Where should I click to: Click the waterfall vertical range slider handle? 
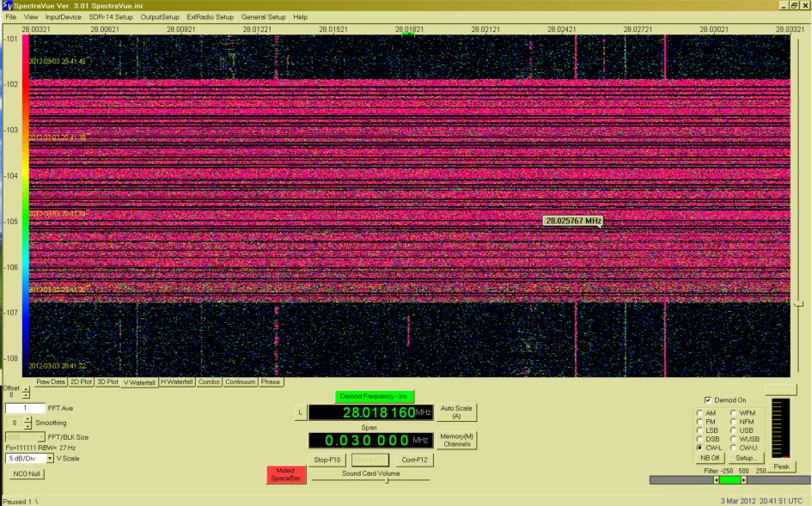point(798,304)
